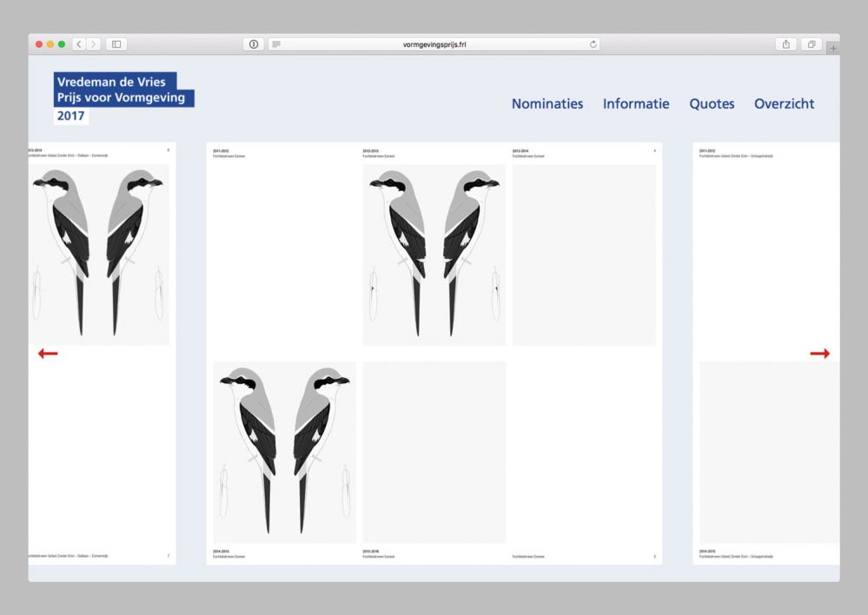The height and width of the screenshot is (615, 868).
Task: Advance to next slide with red right arrow
Action: pos(819,354)
